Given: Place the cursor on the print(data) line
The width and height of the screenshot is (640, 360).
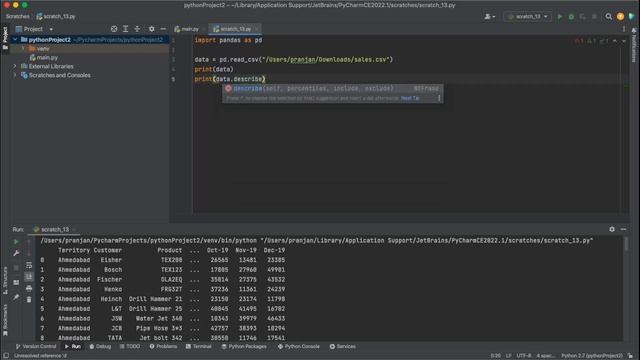Looking at the screenshot, I should [214, 69].
